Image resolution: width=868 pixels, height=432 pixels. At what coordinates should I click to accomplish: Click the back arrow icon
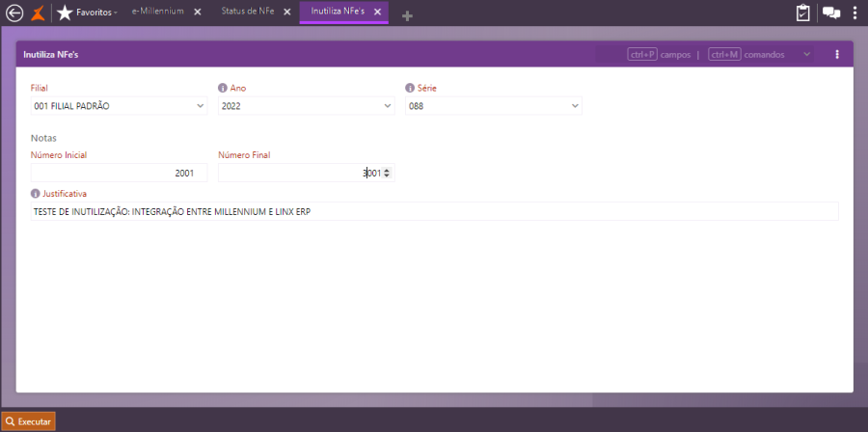(x=14, y=13)
